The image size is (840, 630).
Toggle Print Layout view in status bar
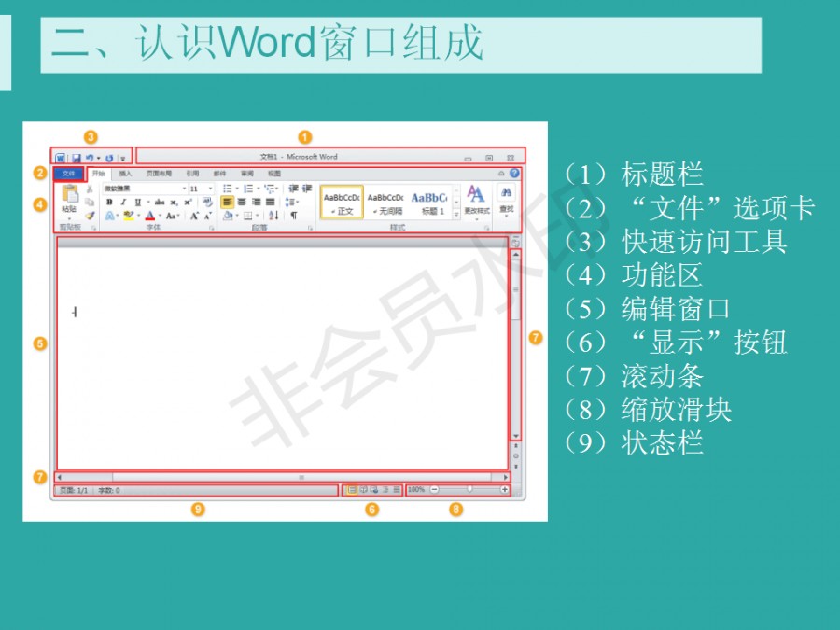pyautogui.click(x=352, y=489)
